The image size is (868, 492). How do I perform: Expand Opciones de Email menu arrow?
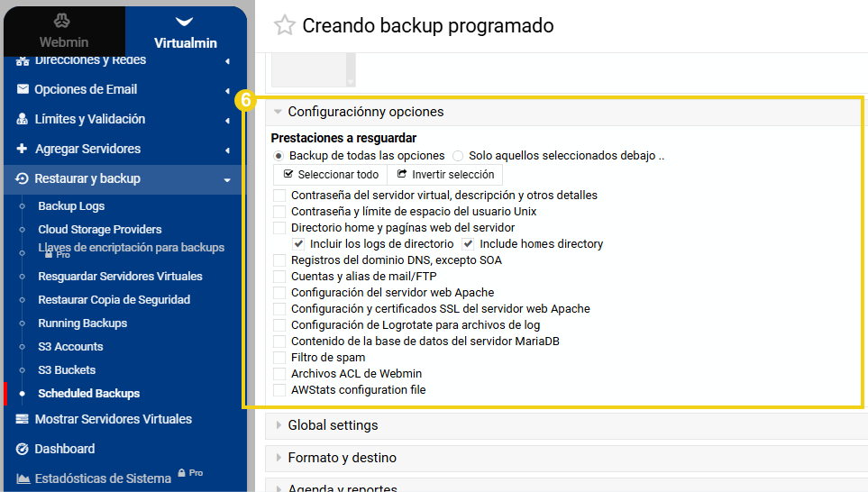(227, 90)
